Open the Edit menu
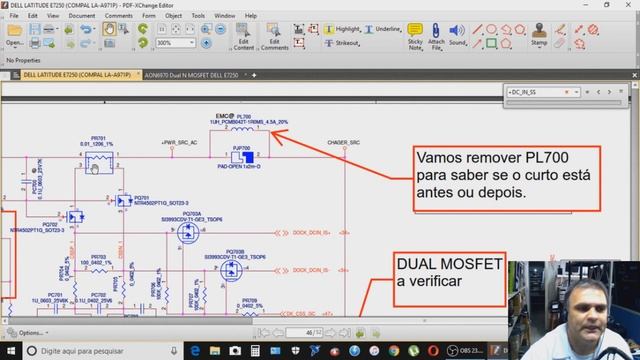Screen dimensions: 640x360 click(33, 16)
